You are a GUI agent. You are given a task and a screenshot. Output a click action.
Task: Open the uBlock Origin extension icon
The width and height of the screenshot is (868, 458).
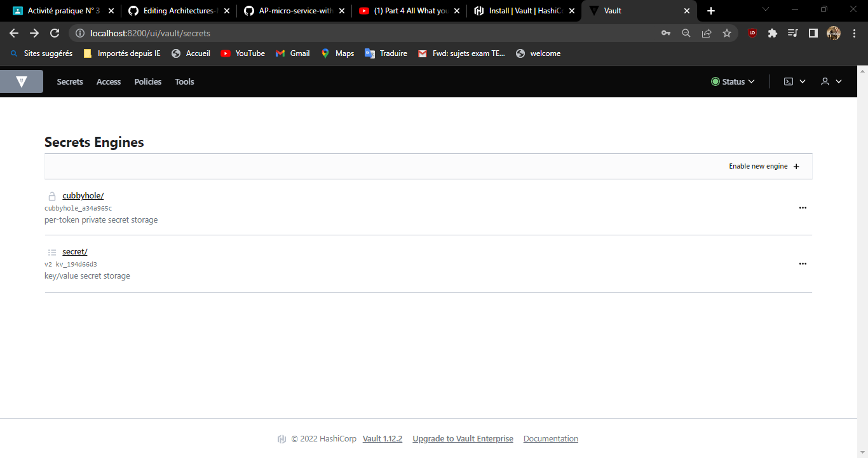[x=752, y=32]
